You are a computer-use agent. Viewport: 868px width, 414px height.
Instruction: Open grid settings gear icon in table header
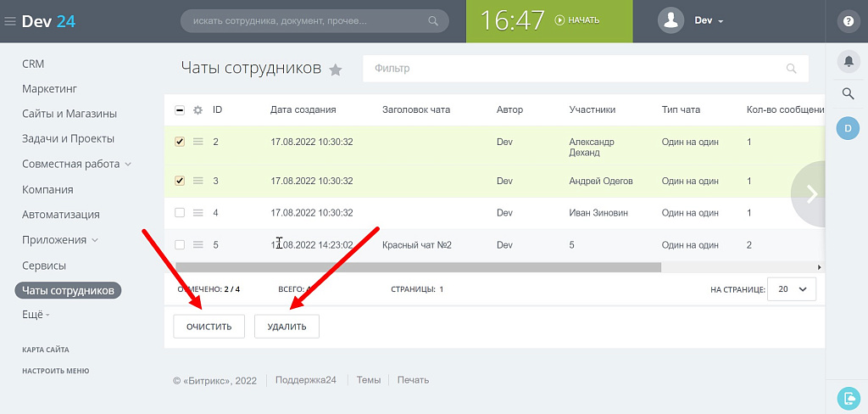pos(198,109)
